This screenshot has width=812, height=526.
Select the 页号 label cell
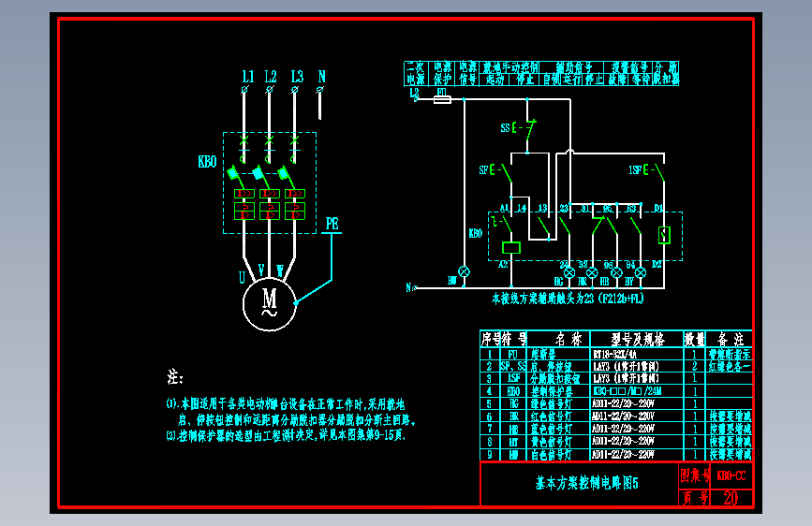click(x=694, y=498)
